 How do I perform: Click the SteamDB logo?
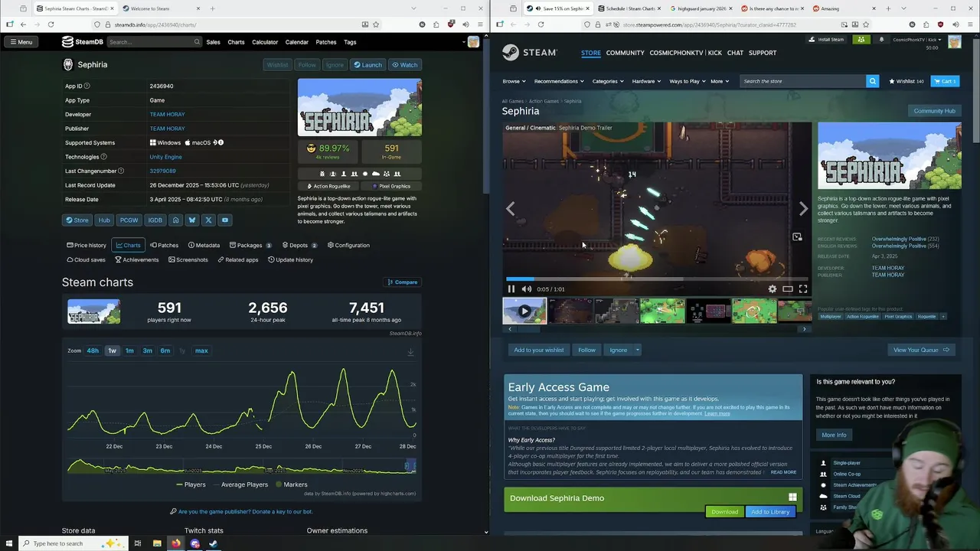(x=82, y=42)
